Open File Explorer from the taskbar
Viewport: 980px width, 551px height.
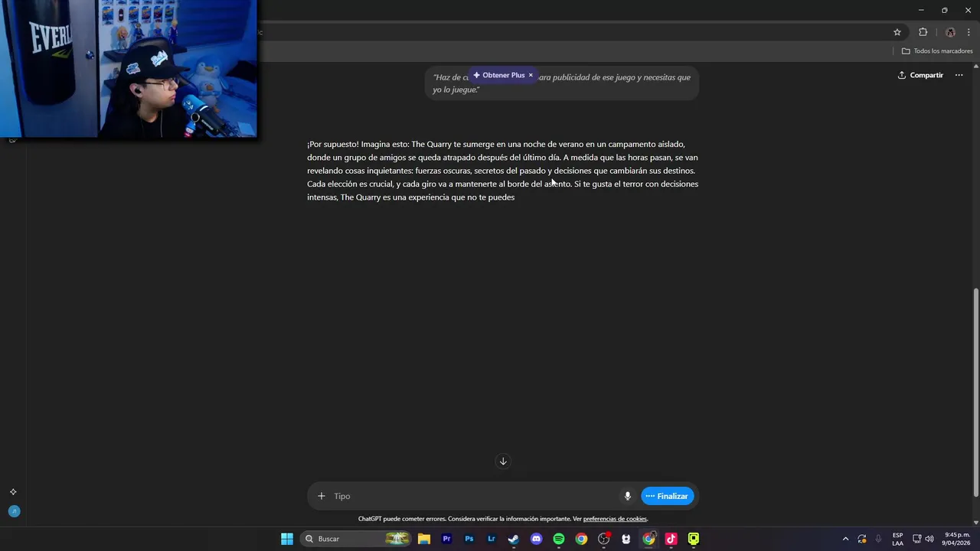[424, 539]
